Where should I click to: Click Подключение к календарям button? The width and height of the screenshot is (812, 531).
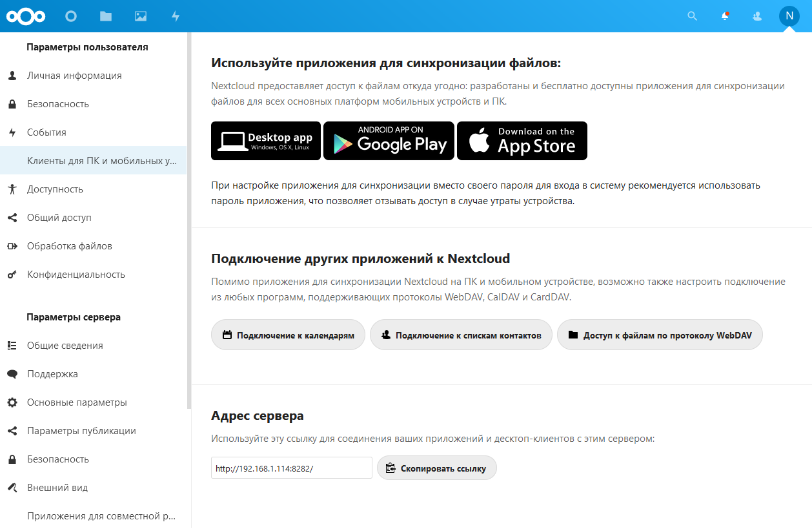pos(288,335)
